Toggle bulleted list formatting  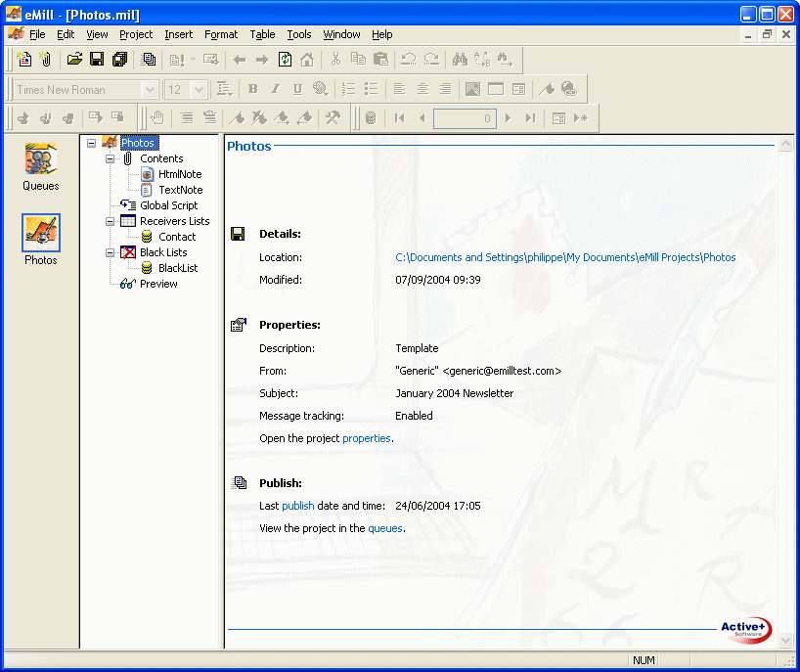(x=371, y=89)
